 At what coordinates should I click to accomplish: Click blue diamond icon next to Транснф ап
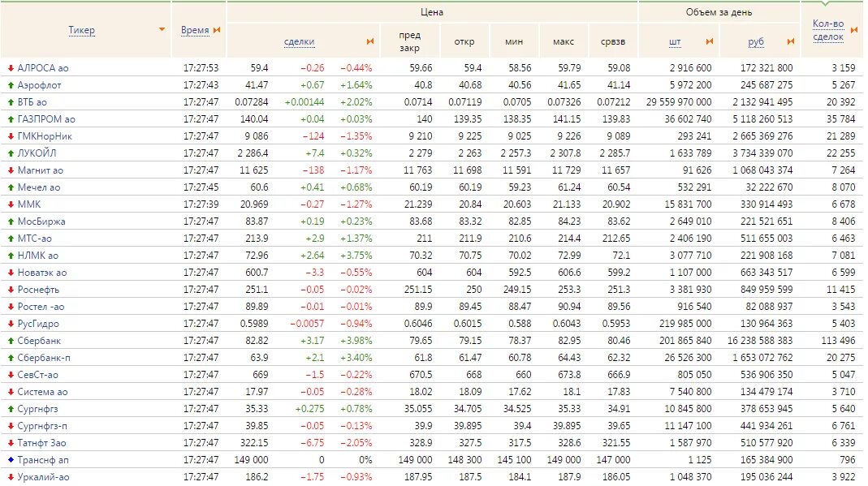11,460
